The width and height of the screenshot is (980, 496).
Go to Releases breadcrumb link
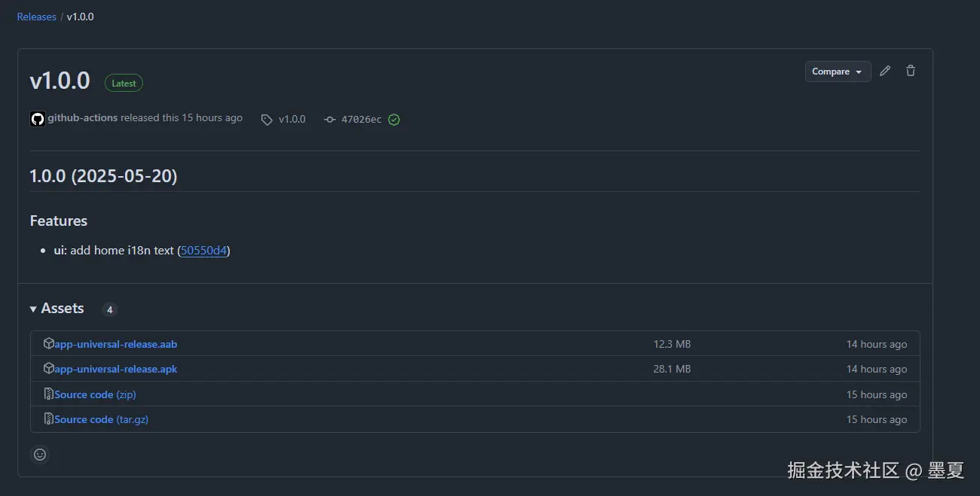click(x=37, y=17)
